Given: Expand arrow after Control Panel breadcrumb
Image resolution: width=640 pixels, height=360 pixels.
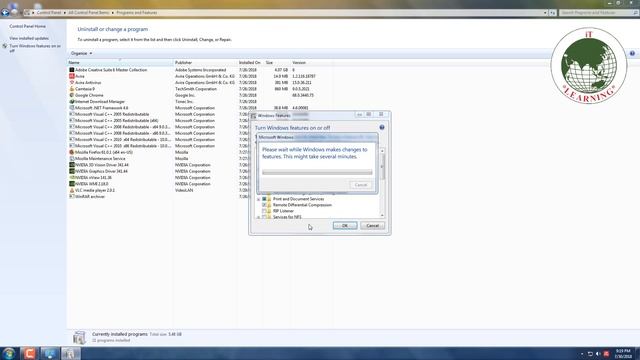Looking at the screenshot, I should [64, 13].
